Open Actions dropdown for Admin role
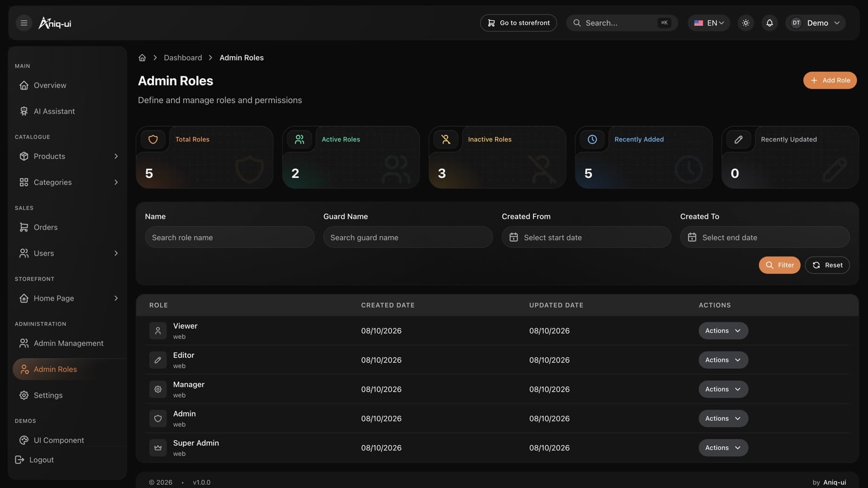The image size is (868, 488). [x=723, y=419]
